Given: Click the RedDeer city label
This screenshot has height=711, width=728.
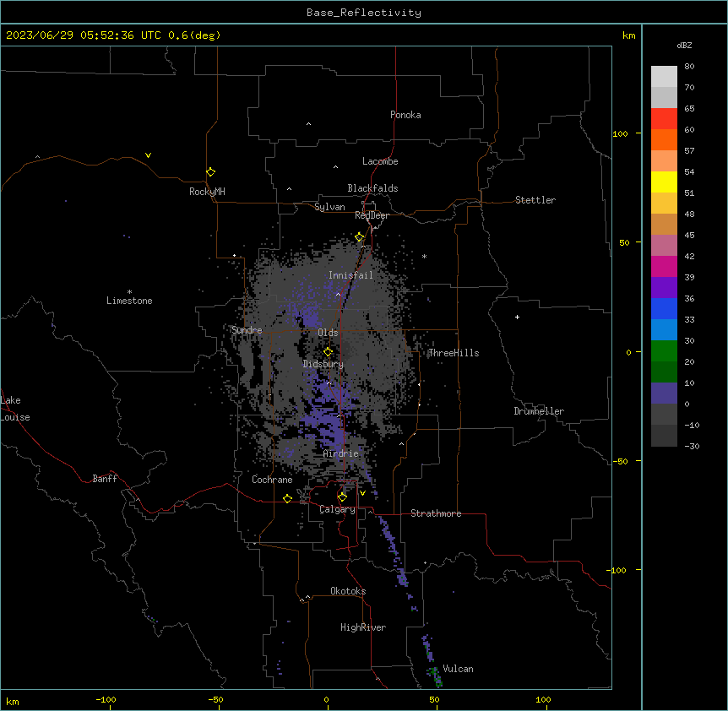Looking at the screenshot, I should (372, 215).
